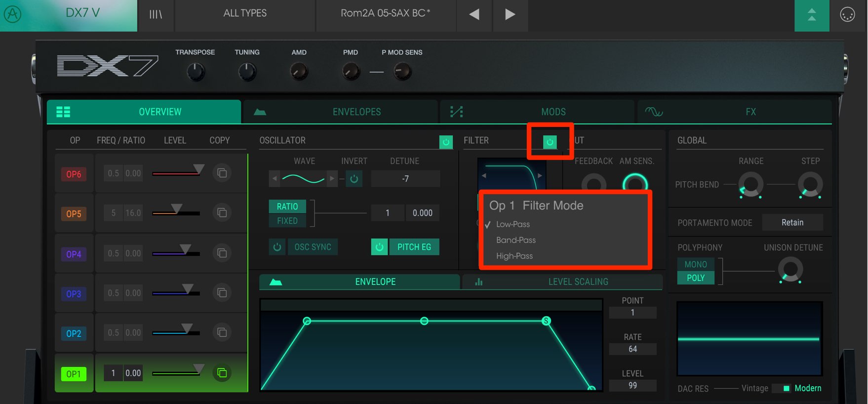Toggle the OSC SYNC power button
Image resolution: width=868 pixels, height=404 pixels.
pyautogui.click(x=277, y=247)
